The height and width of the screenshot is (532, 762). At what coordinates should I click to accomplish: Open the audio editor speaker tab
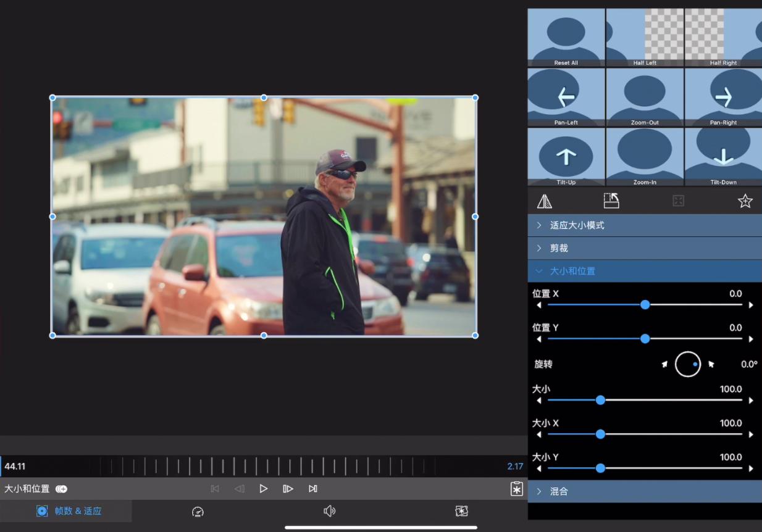pyautogui.click(x=330, y=512)
